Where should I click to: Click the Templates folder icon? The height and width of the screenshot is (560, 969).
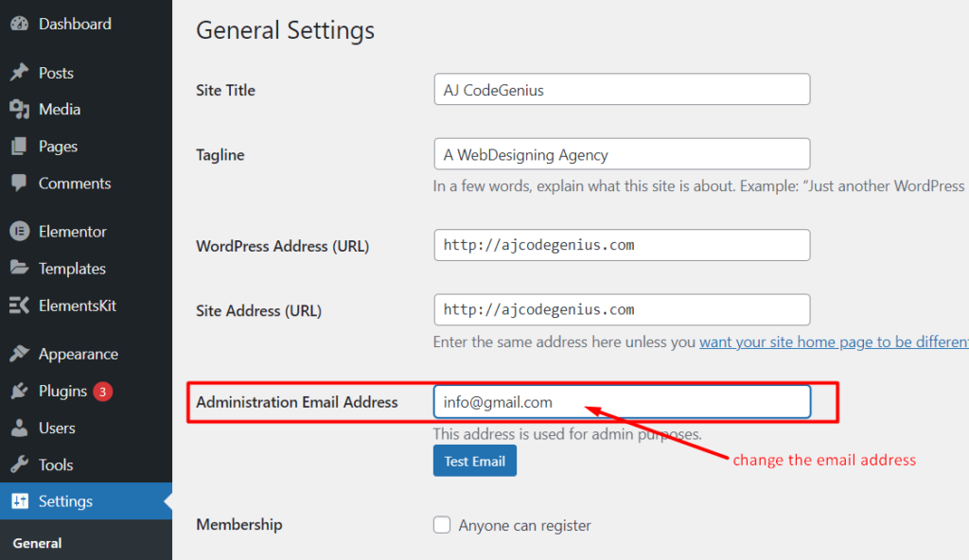coord(19,268)
